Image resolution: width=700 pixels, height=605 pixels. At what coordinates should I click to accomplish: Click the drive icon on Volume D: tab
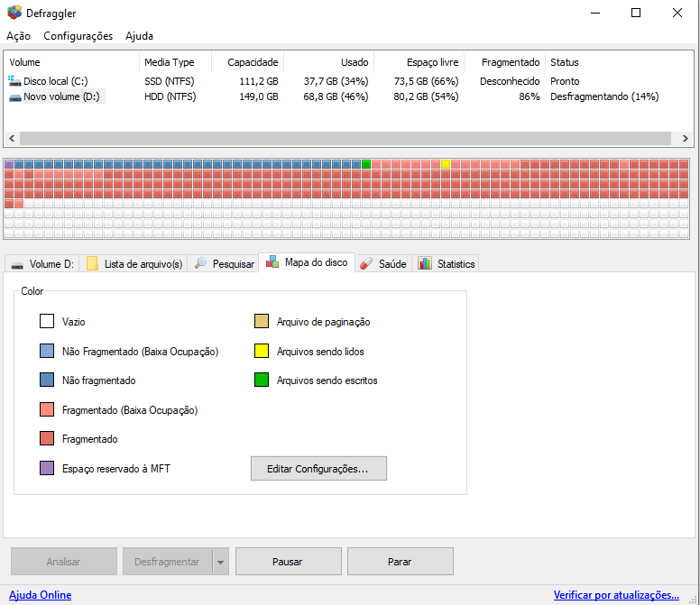point(17,265)
